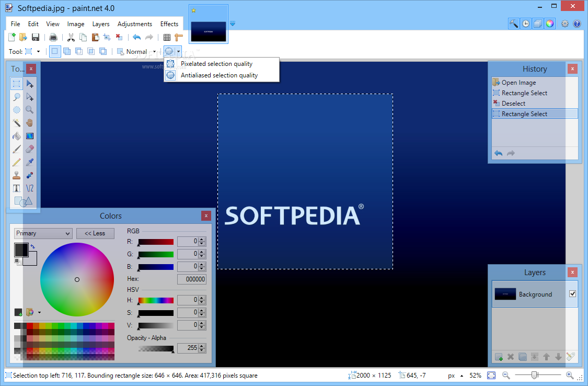The height and width of the screenshot is (386, 588).
Task: Select the Rectangle Select tool in Tools
Action: coord(17,84)
